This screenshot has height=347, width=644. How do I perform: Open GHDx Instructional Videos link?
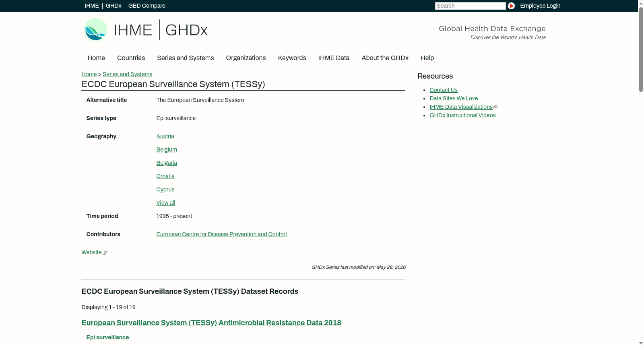coord(462,115)
